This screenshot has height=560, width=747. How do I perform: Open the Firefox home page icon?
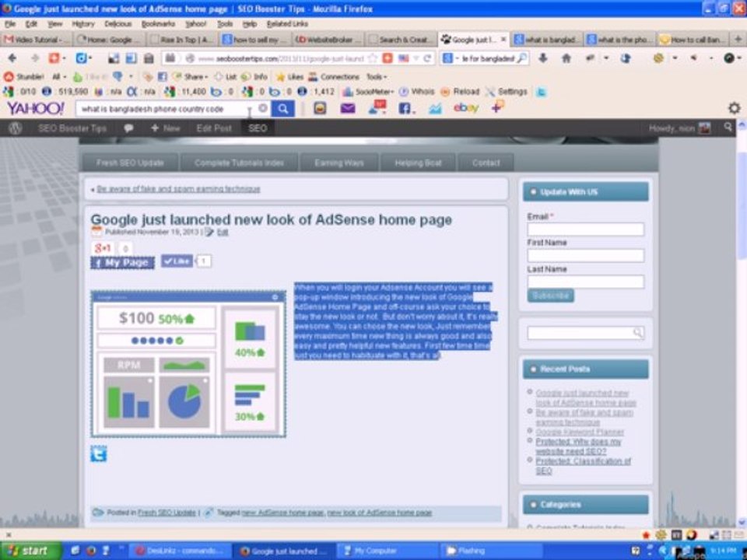tap(566, 58)
